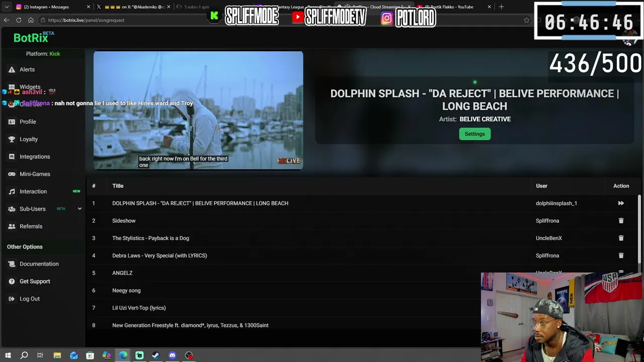Open the Mini-Games gamepad section
The image size is (644, 362).
pyautogui.click(x=35, y=174)
